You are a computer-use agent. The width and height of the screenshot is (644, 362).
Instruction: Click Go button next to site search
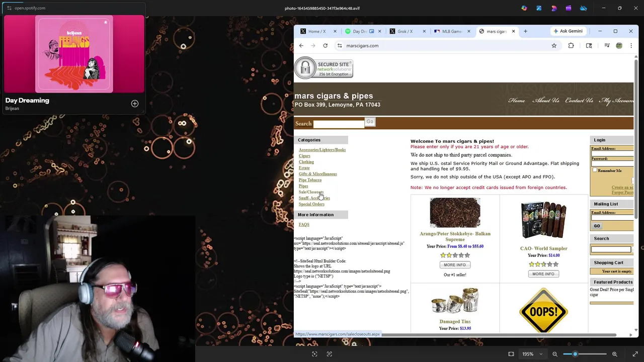(x=370, y=122)
